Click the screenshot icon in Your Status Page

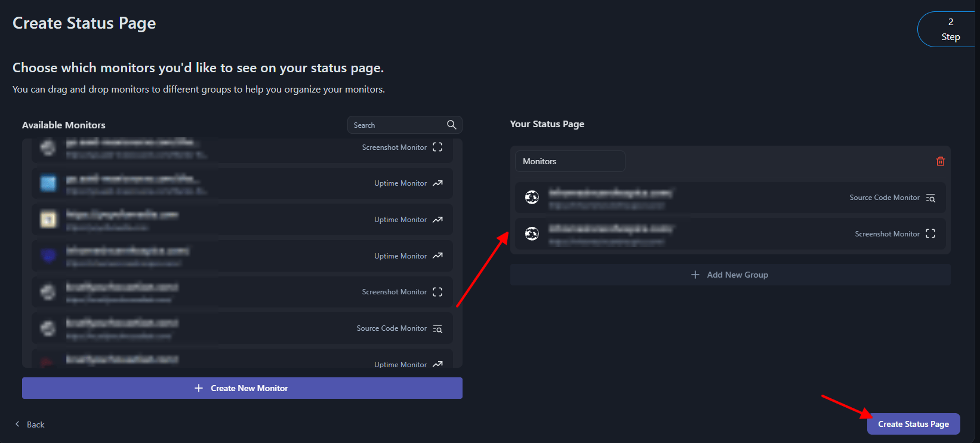pyautogui.click(x=930, y=234)
